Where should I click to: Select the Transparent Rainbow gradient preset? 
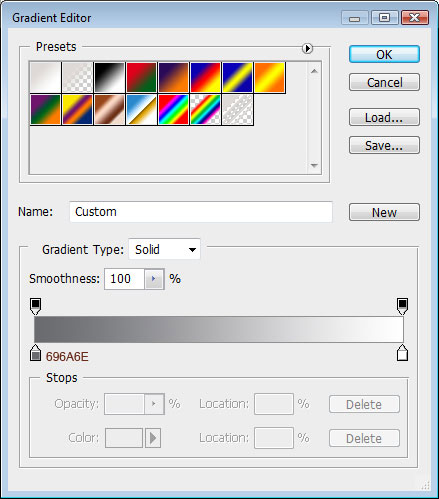205,109
